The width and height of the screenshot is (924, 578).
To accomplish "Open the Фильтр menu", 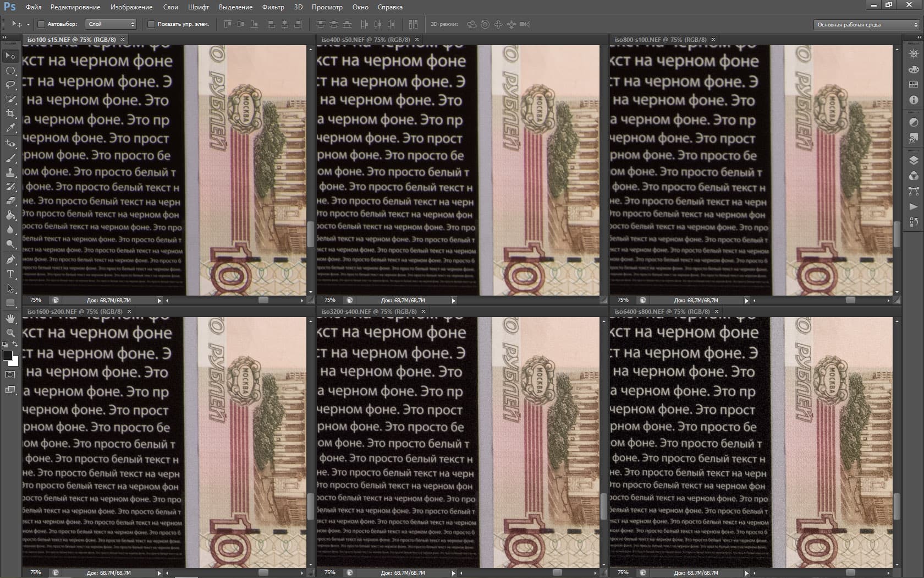I will [273, 7].
